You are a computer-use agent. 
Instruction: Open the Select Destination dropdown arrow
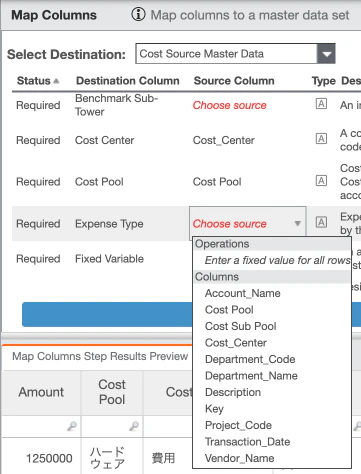point(326,54)
